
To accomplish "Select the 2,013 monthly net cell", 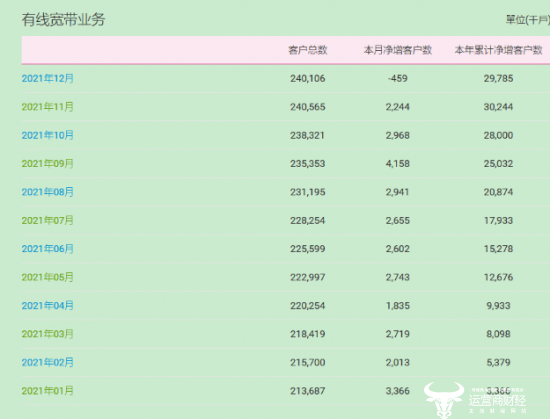I will [x=398, y=362].
